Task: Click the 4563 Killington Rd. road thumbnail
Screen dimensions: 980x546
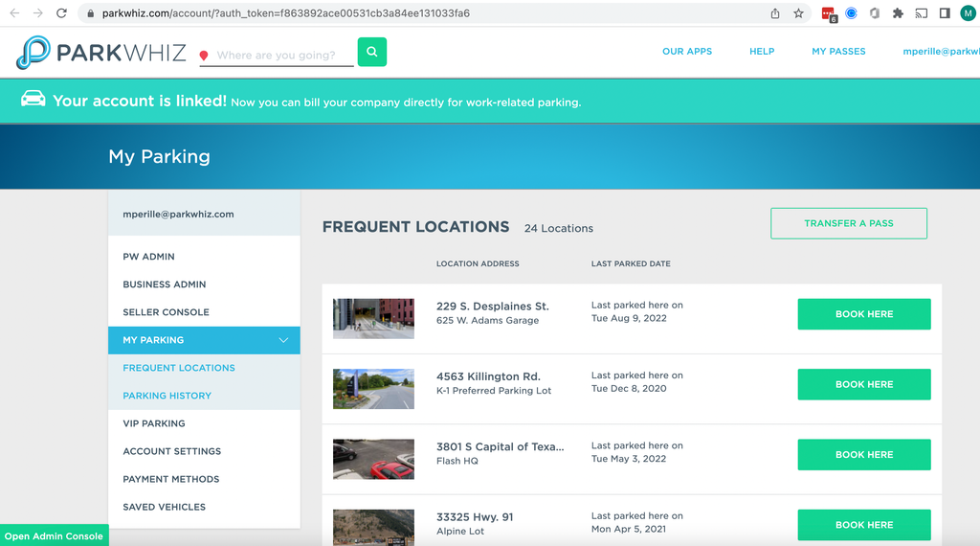Action: [374, 389]
